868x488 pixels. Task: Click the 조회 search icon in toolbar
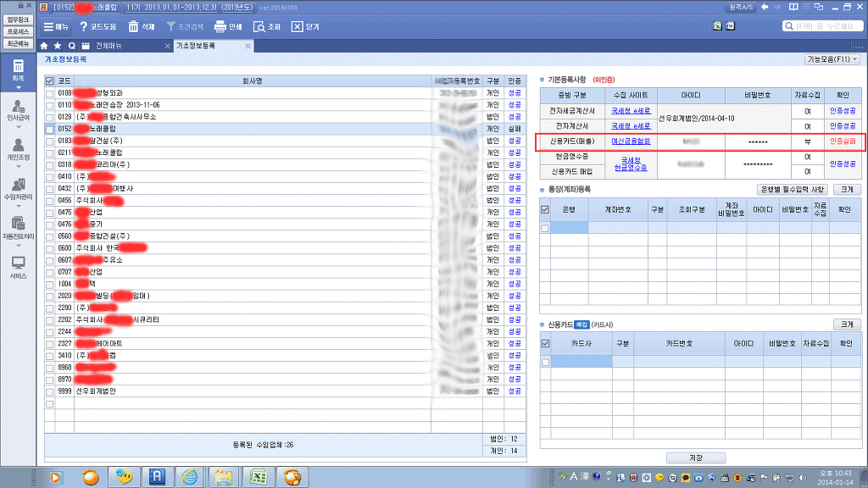259,26
